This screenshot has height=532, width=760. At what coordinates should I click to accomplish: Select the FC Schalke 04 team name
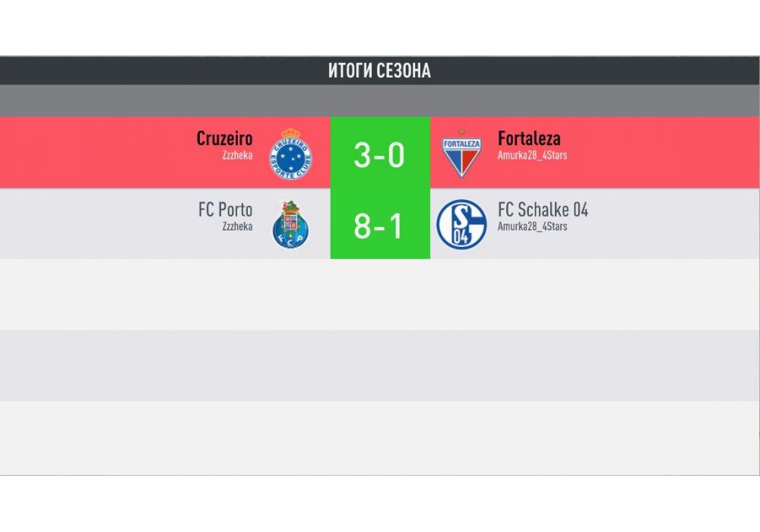coord(543,210)
